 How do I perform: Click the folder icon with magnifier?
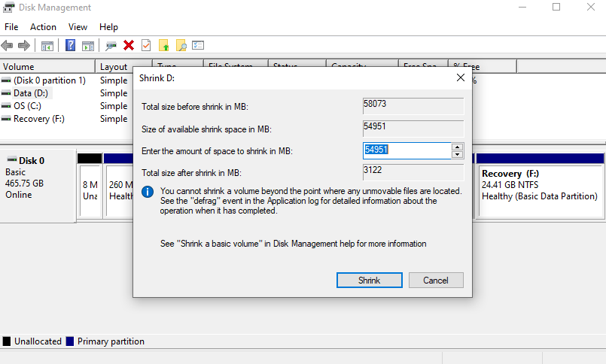[181, 45]
